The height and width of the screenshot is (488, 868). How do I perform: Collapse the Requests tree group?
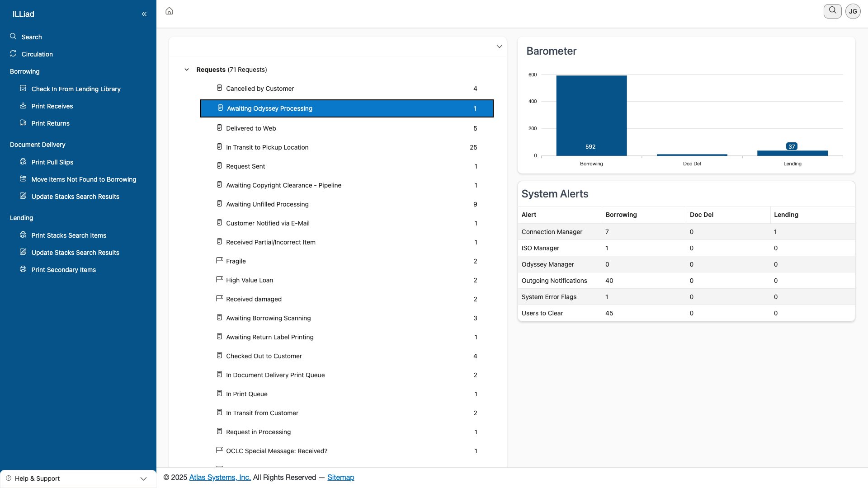(x=187, y=70)
